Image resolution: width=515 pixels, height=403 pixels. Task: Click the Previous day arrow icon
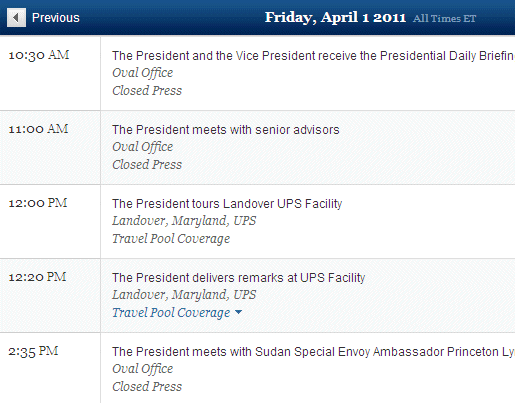point(16,17)
